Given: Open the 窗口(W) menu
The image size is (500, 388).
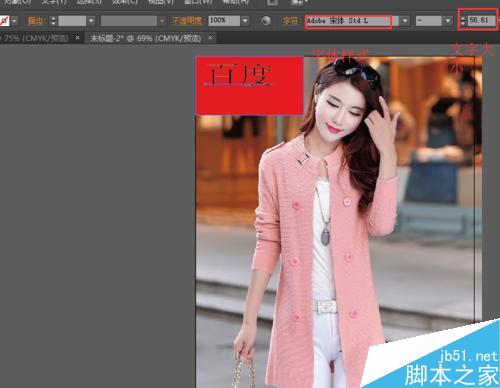Looking at the screenshot, I should 198,2.
